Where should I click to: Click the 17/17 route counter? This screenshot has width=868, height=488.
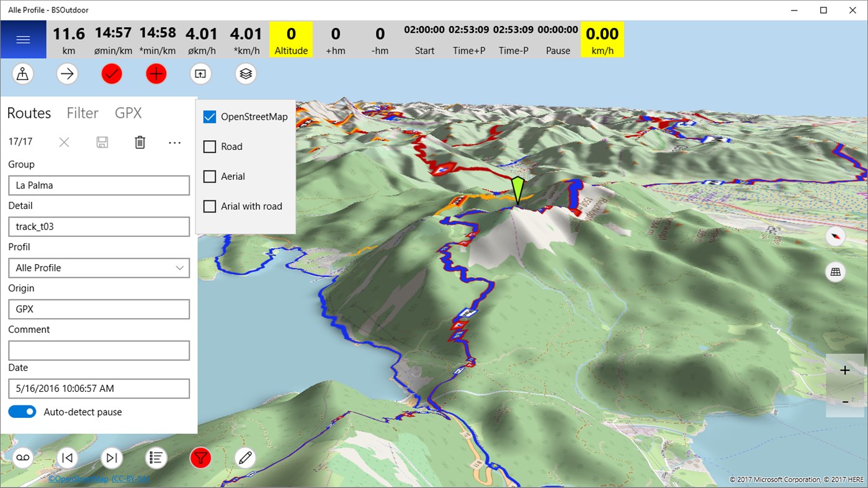click(20, 142)
